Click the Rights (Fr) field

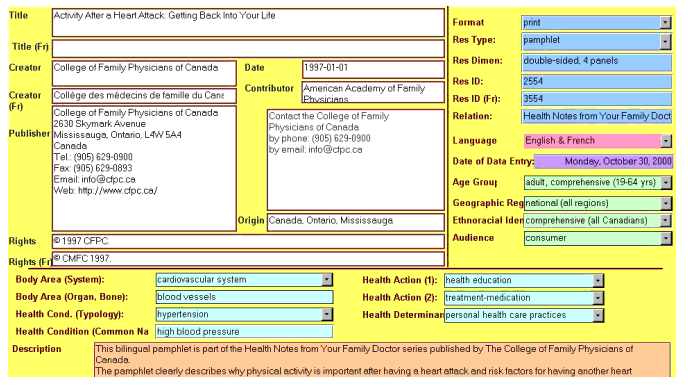pyautogui.click(x=248, y=259)
